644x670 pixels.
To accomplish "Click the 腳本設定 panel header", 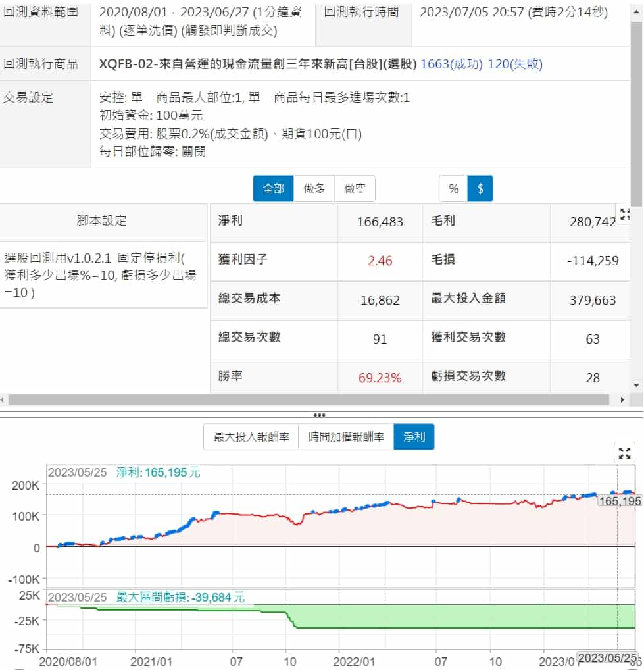I will tap(102, 221).
